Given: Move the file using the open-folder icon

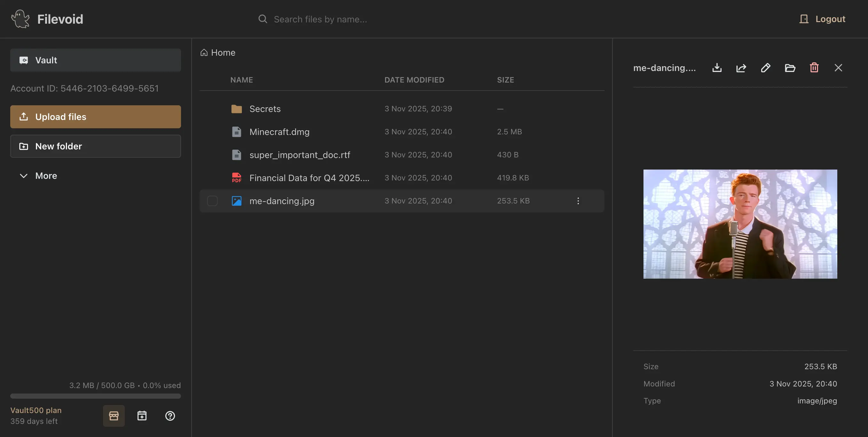Looking at the screenshot, I should pyautogui.click(x=790, y=68).
